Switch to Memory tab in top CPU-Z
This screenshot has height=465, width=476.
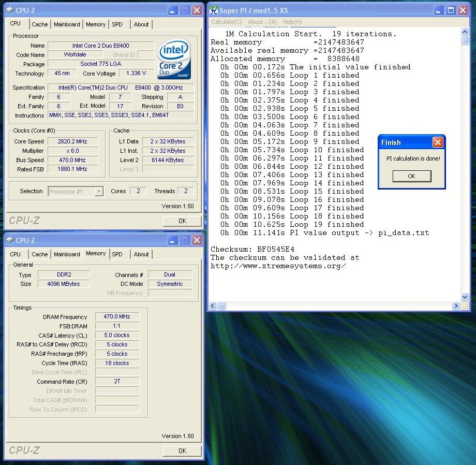96,24
